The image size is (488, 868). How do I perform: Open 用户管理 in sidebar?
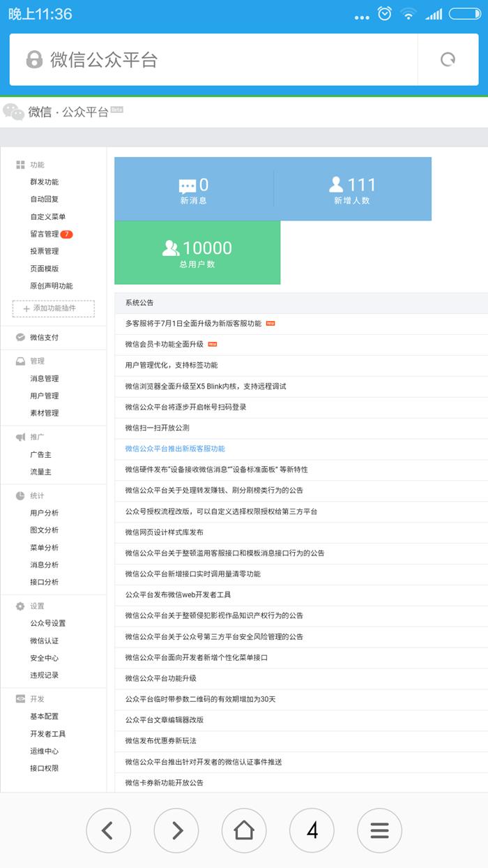click(x=44, y=396)
